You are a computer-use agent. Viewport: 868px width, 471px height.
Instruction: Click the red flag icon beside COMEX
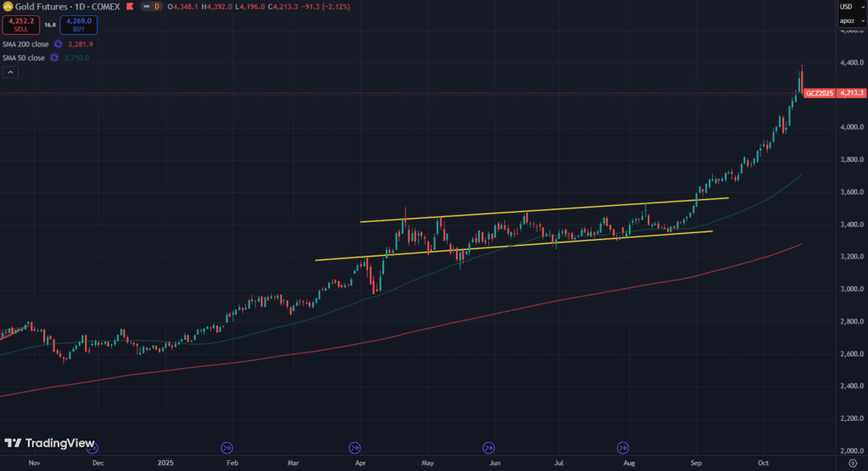coord(128,7)
